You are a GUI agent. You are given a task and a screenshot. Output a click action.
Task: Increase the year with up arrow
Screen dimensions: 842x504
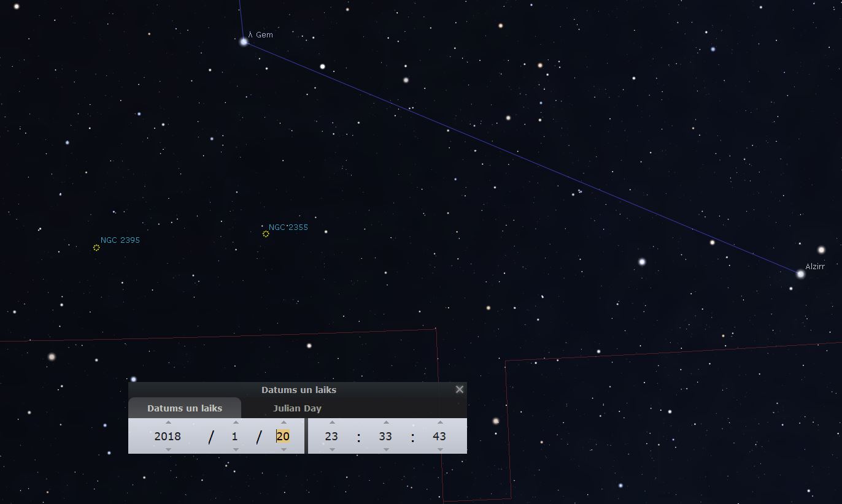168,422
